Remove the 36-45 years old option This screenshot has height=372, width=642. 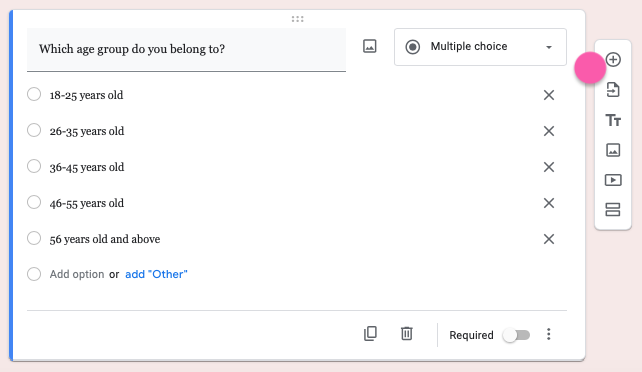[x=549, y=167]
